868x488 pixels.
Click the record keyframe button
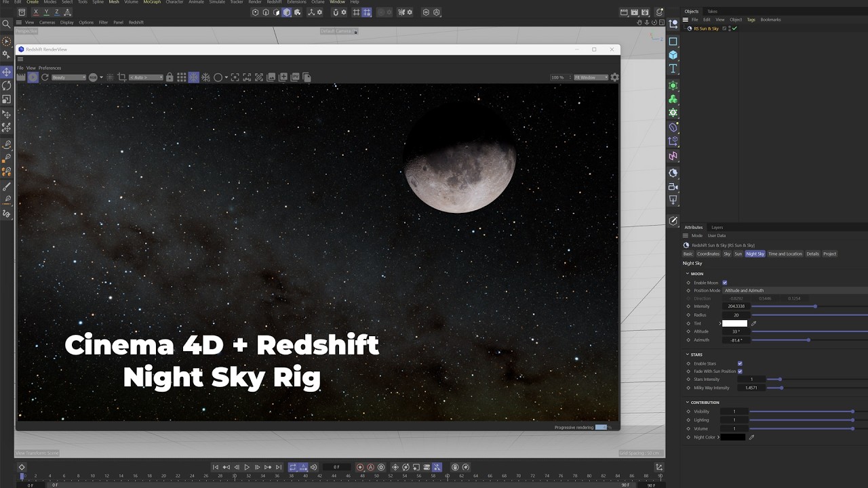(x=360, y=467)
